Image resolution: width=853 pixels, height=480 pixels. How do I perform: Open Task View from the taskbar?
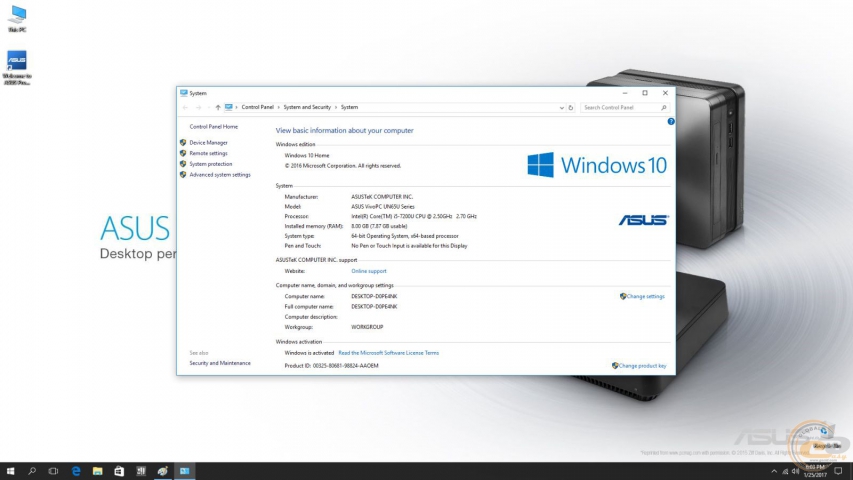click(x=53, y=471)
